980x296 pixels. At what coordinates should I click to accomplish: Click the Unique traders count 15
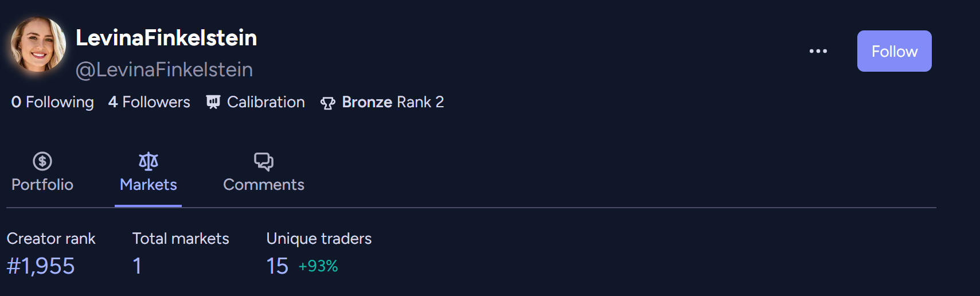[x=277, y=266]
